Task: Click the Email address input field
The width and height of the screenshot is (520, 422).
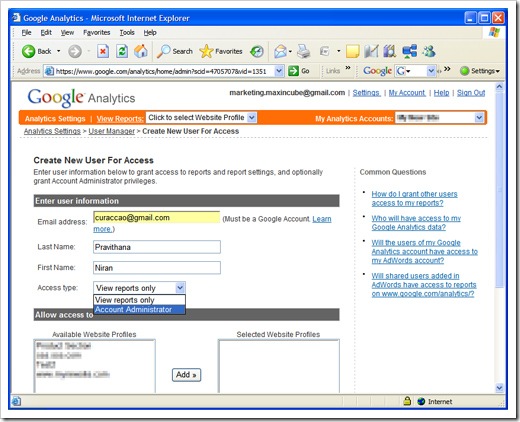Action: [156, 217]
